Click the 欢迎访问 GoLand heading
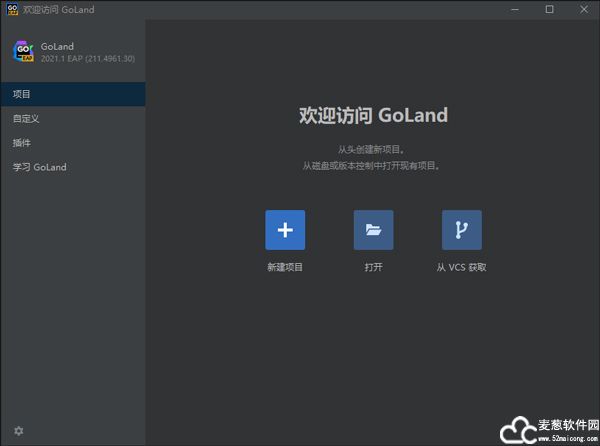The width and height of the screenshot is (600, 446). pos(373,115)
